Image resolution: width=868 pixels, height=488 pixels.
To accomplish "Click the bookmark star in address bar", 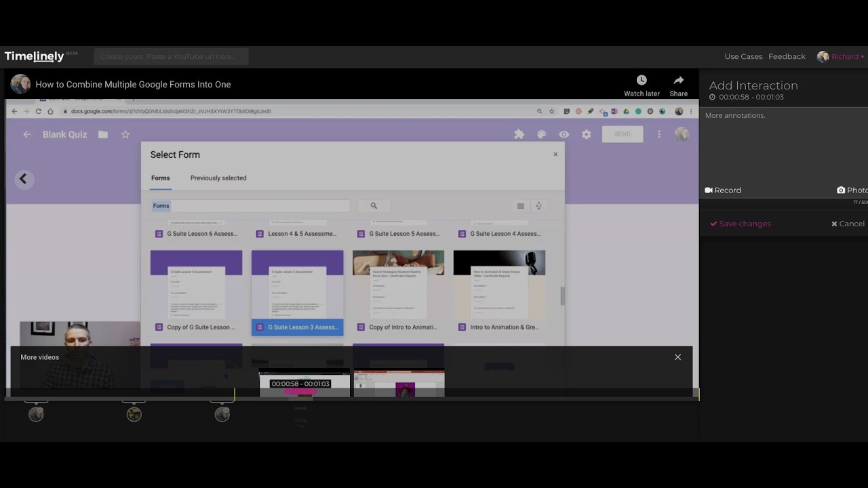I will tap(552, 111).
